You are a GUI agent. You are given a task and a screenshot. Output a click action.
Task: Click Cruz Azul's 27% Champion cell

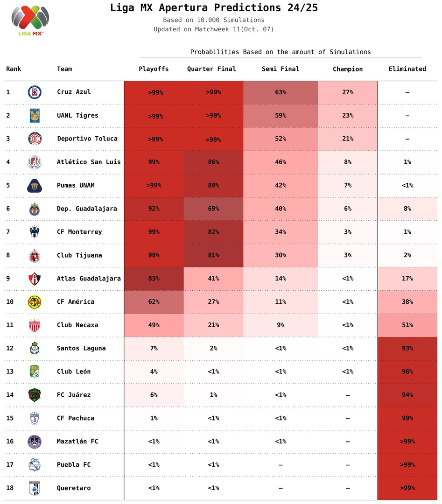pyautogui.click(x=348, y=92)
